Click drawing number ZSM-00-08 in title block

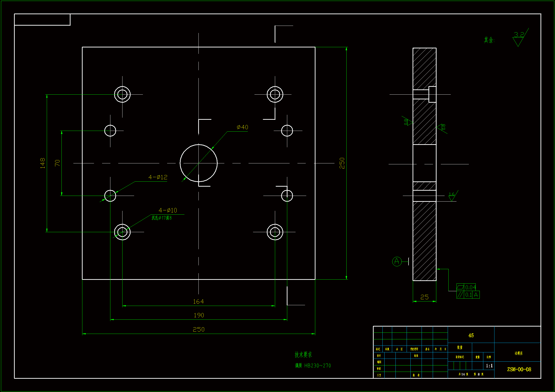[x=519, y=369]
